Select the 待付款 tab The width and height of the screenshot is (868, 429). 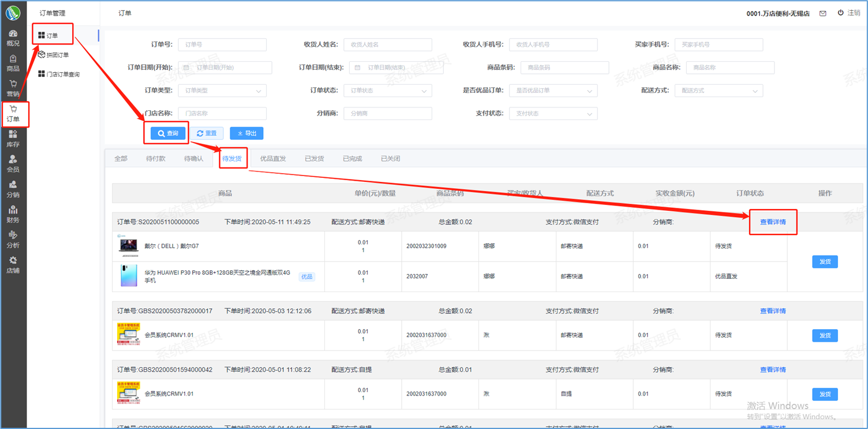point(156,159)
